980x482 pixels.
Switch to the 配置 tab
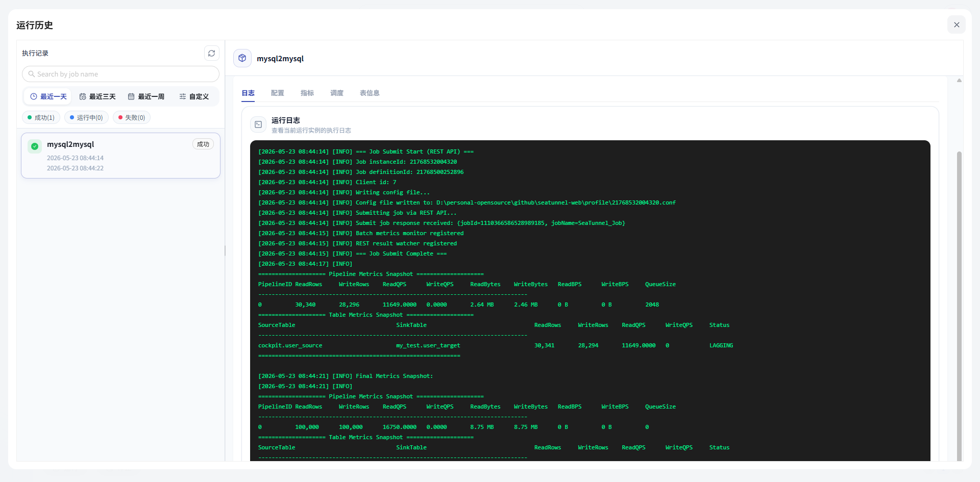278,93
